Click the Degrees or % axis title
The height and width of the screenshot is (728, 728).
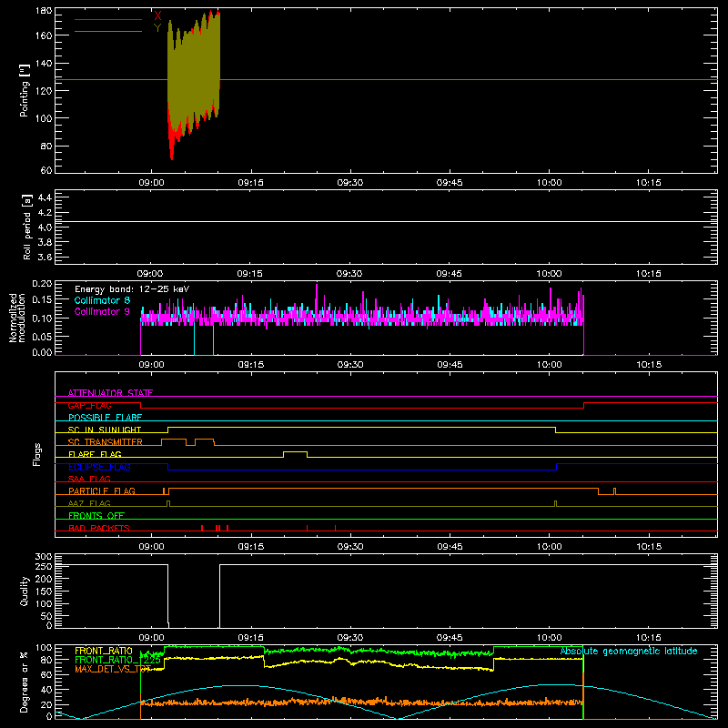coord(25,682)
